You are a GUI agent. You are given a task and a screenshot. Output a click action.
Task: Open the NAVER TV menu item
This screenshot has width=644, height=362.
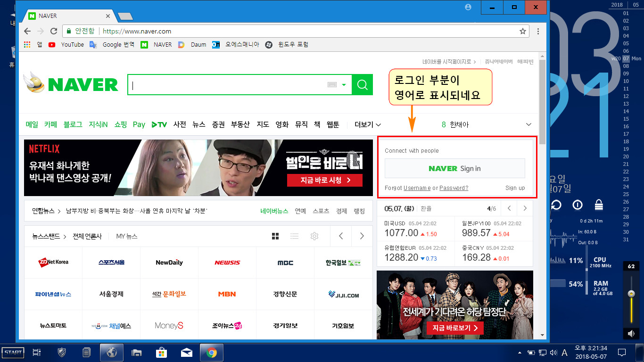(159, 124)
